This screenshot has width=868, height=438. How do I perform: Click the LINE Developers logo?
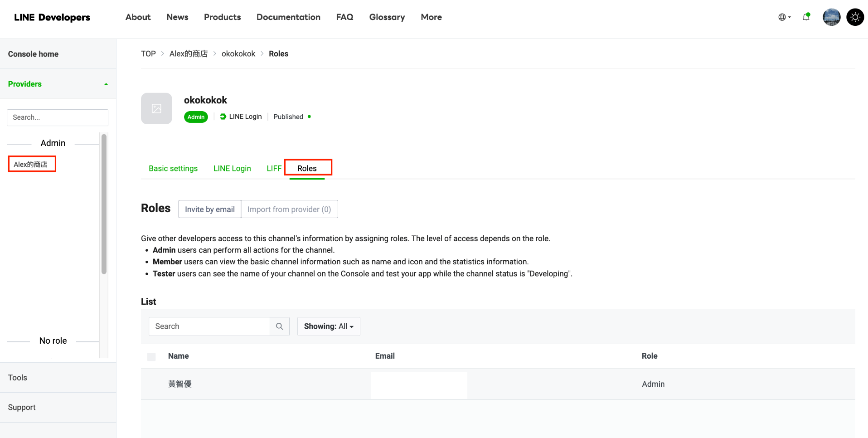point(52,17)
